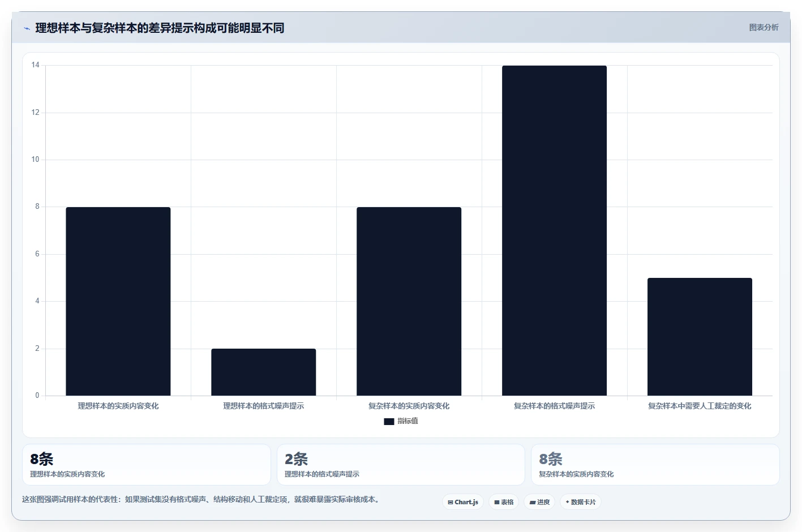Click the bar for 复杂样本的实质内容变化
Screen dimensions: 802x532
click(x=409, y=301)
